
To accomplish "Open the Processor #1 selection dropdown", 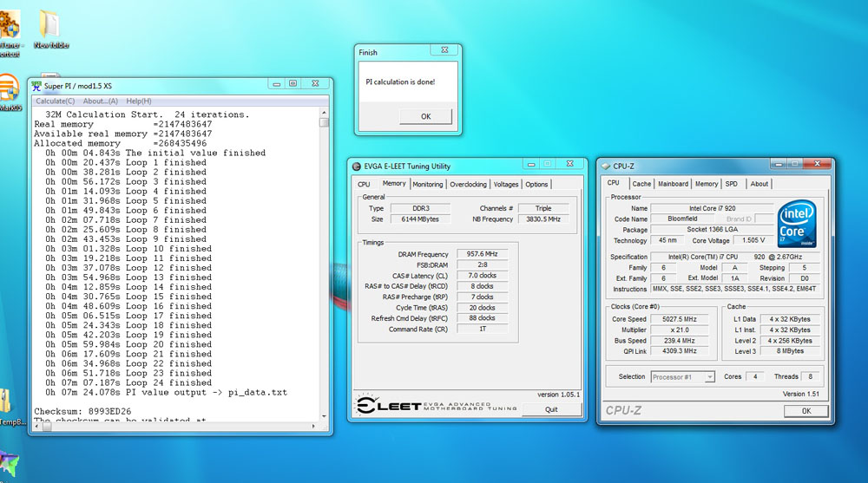I will [682, 376].
